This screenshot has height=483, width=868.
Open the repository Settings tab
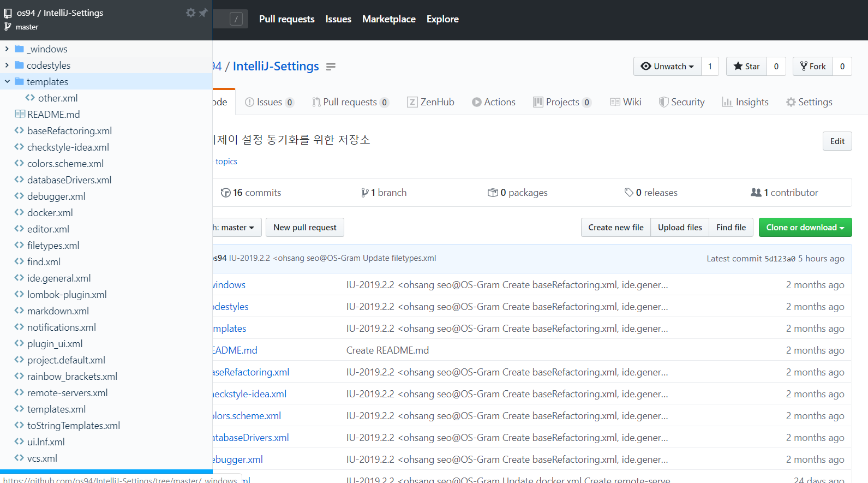[x=809, y=102]
